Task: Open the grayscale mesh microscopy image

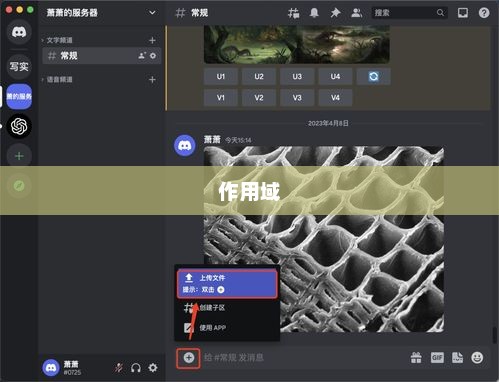Action: point(324,239)
